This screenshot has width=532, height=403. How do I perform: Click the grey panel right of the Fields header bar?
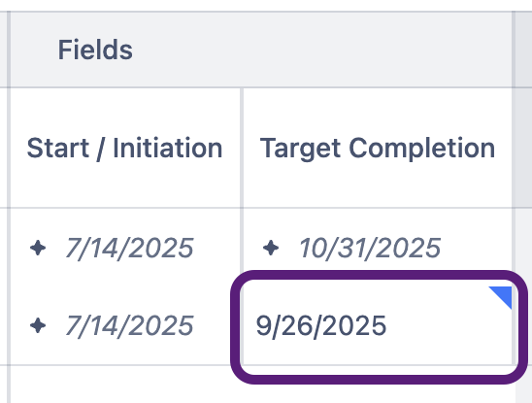click(x=523, y=50)
